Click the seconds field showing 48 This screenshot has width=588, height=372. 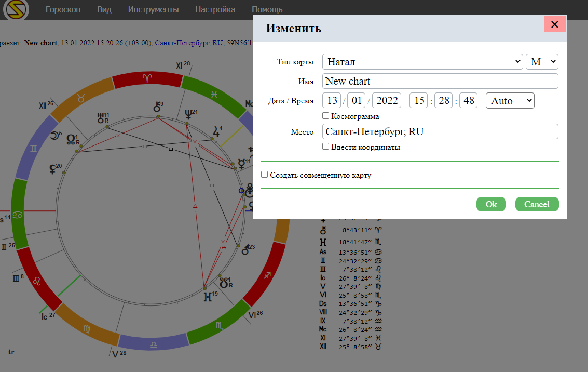point(468,100)
